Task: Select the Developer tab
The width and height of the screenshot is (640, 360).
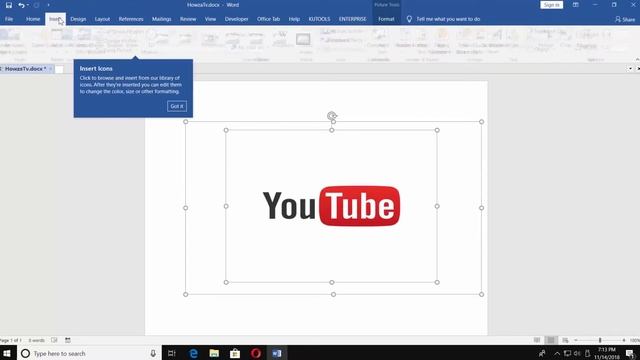Action: tap(236, 19)
